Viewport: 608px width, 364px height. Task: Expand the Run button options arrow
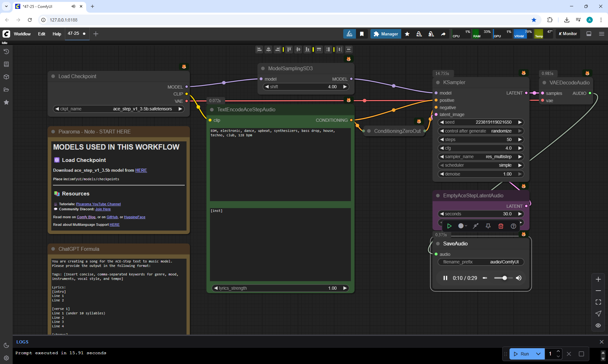click(538, 354)
